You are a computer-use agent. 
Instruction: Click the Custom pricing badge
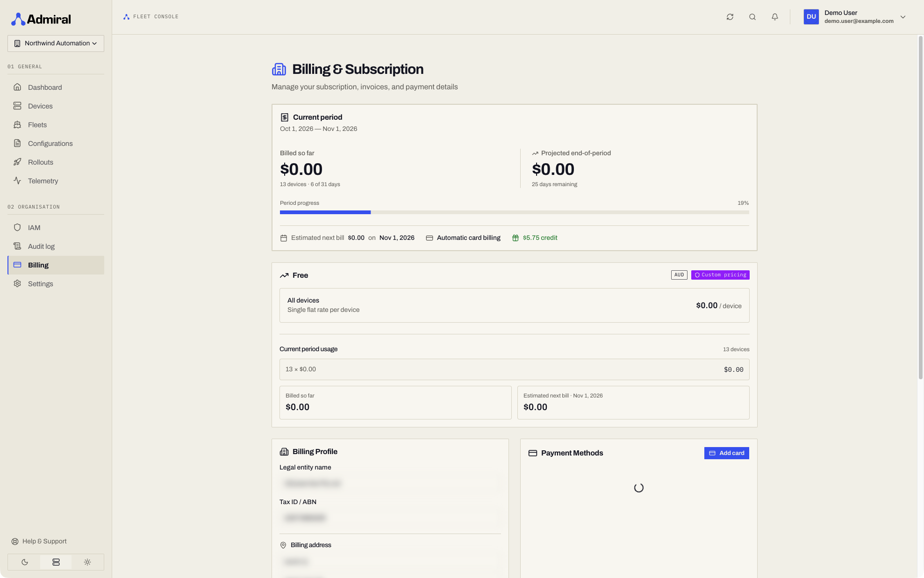pos(720,275)
